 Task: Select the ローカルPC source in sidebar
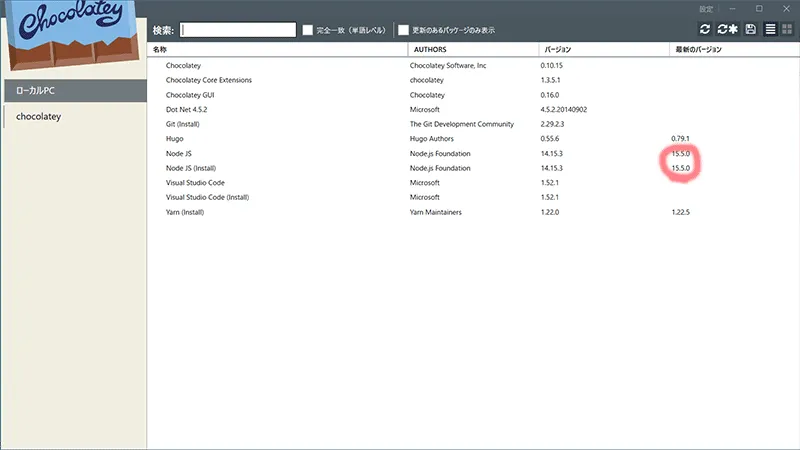pyautogui.click(x=76, y=90)
